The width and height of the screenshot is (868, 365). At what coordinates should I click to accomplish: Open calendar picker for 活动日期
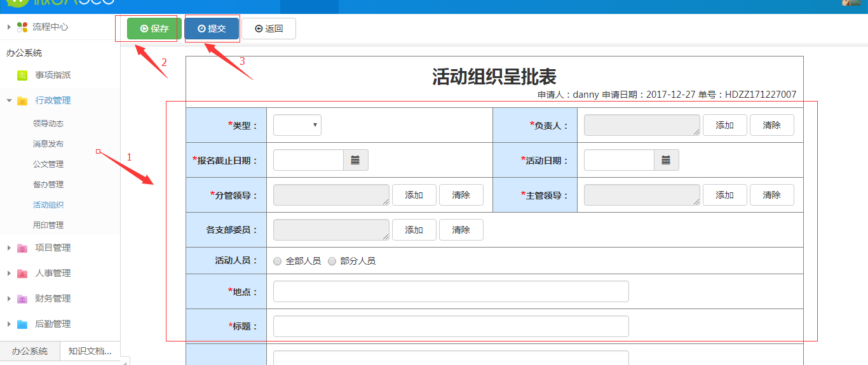click(x=666, y=160)
